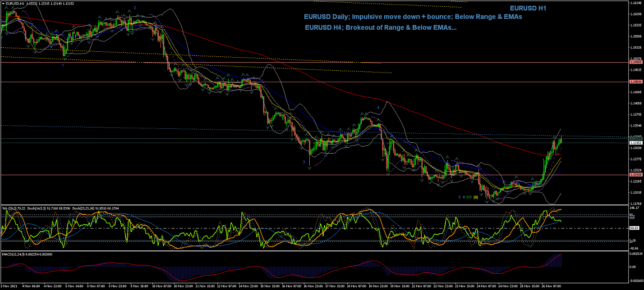Click the red 1.14541 price tag
Screen dimensions: 644x290
click(x=636, y=82)
